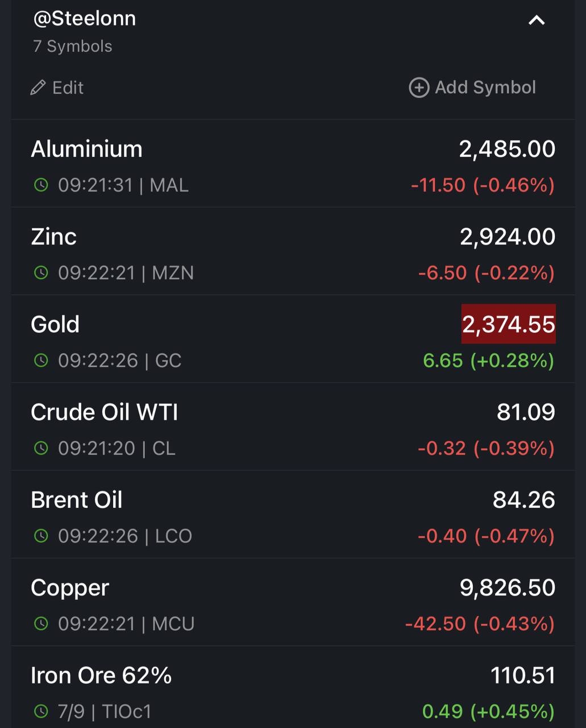Open the Copper symbol row
This screenshot has width=586, height=728.
(293, 602)
